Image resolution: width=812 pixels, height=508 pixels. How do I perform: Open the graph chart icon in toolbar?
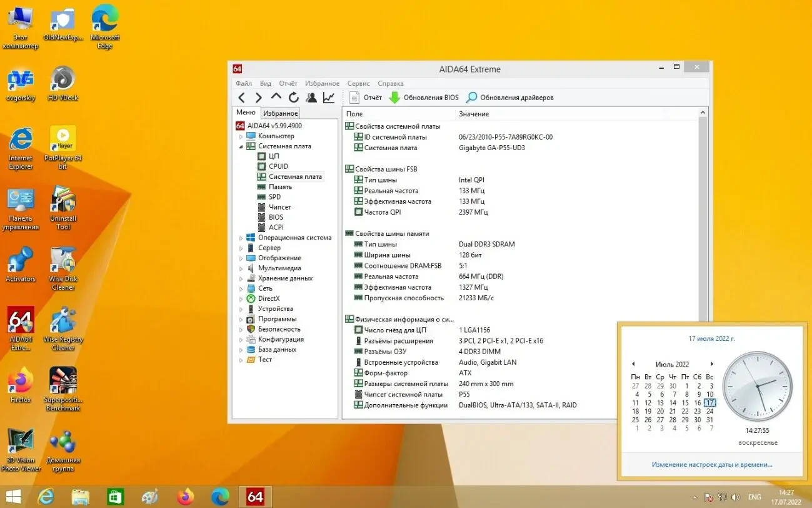coord(328,98)
